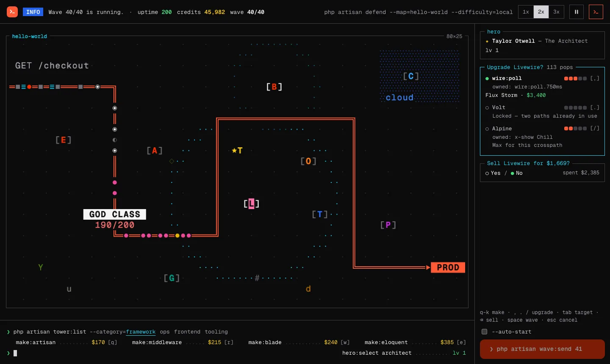
Task: Build make:middleware tower for $215
Action: 183,342
